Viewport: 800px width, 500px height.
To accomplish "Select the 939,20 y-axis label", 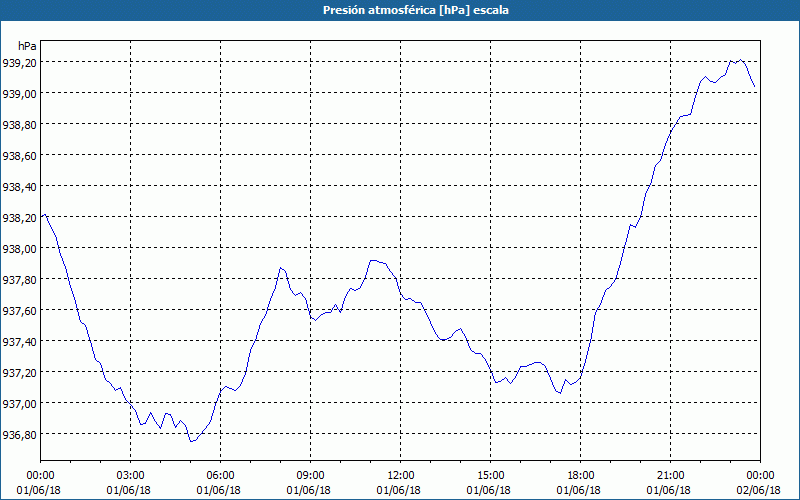I will pyautogui.click(x=20, y=63).
